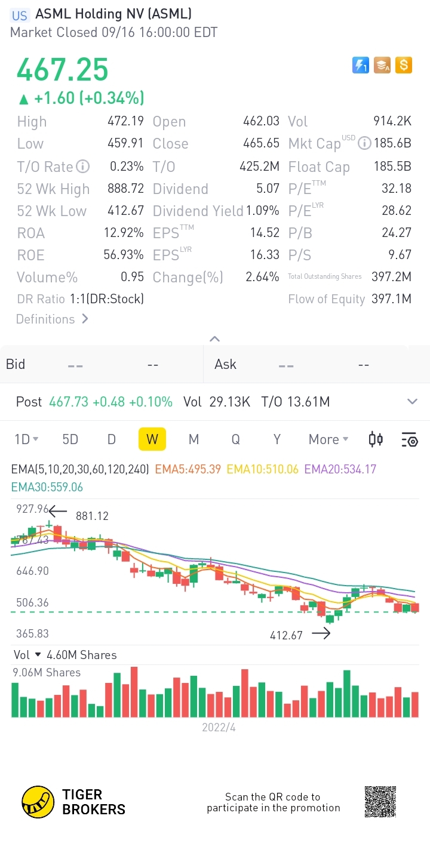This screenshot has height=868, width=430.
Task: Tap the orange dollar sign badge icon
Action: pos(404,65)
